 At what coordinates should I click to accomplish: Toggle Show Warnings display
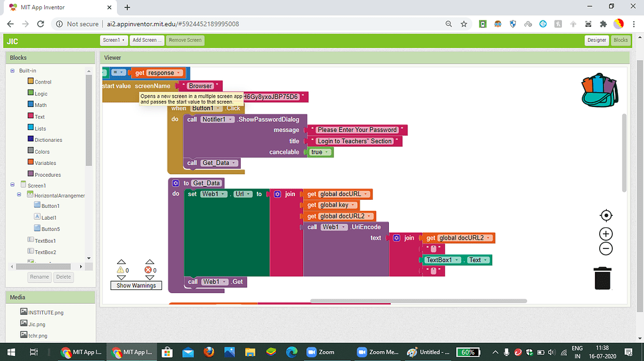tap(136, 285)
